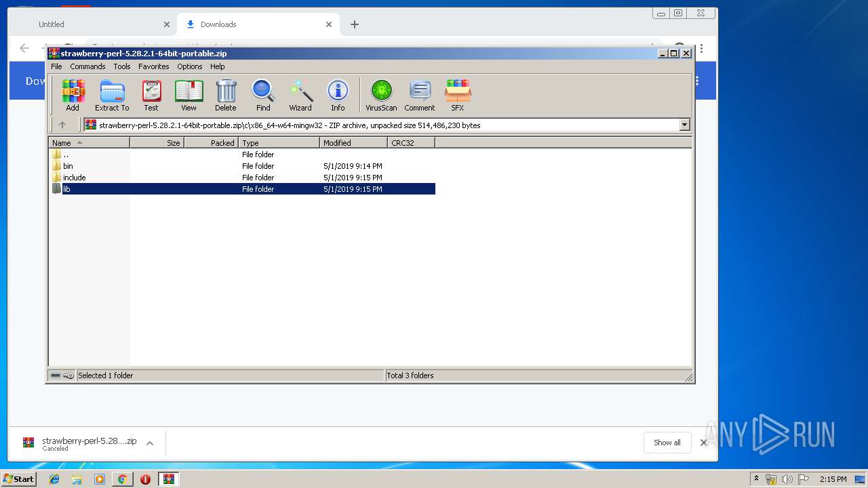Viewport: 868px width, 488px height.
Task: Run the Test archive tool
Action: [151, 95]
